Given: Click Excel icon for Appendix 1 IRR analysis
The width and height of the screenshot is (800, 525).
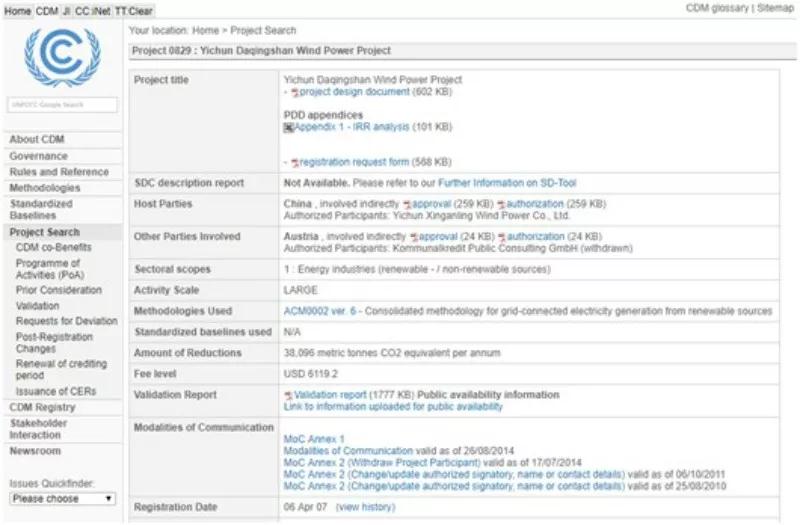Looking at the screenshot, I should (289, 128).
